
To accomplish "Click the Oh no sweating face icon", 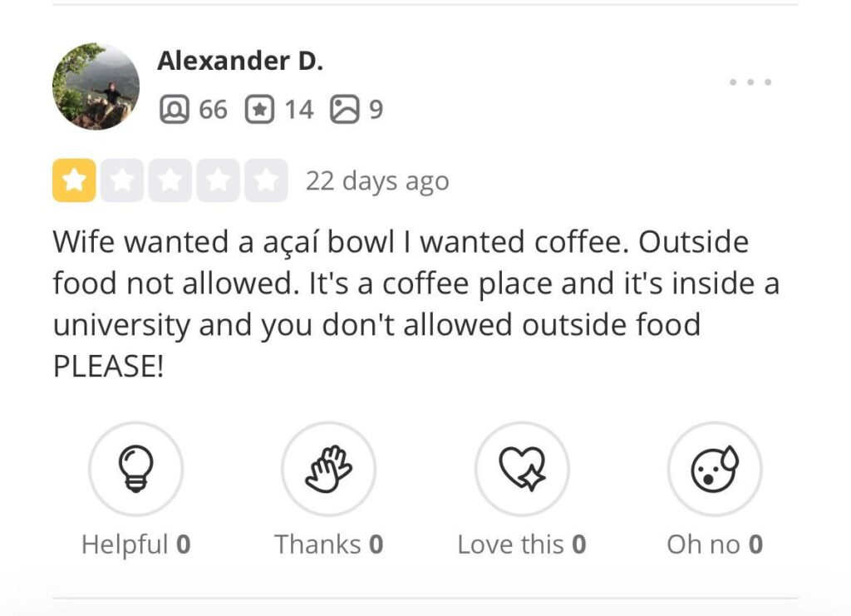I will [x=715, y=468].
